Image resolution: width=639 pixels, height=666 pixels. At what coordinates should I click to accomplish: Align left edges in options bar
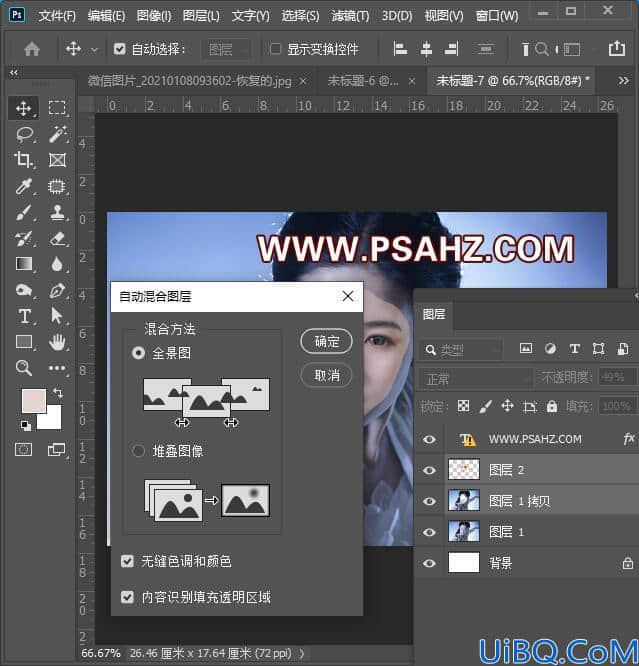400,49
